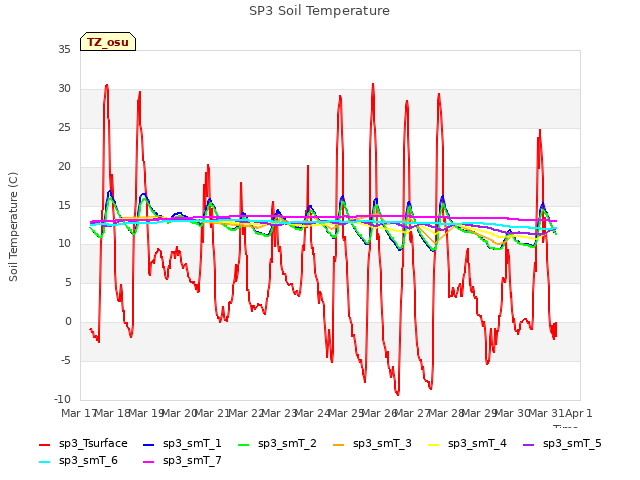Click the magenta sp3_smT_7 legend swatch
640x480 pixels.
click(x=149, y=462)
